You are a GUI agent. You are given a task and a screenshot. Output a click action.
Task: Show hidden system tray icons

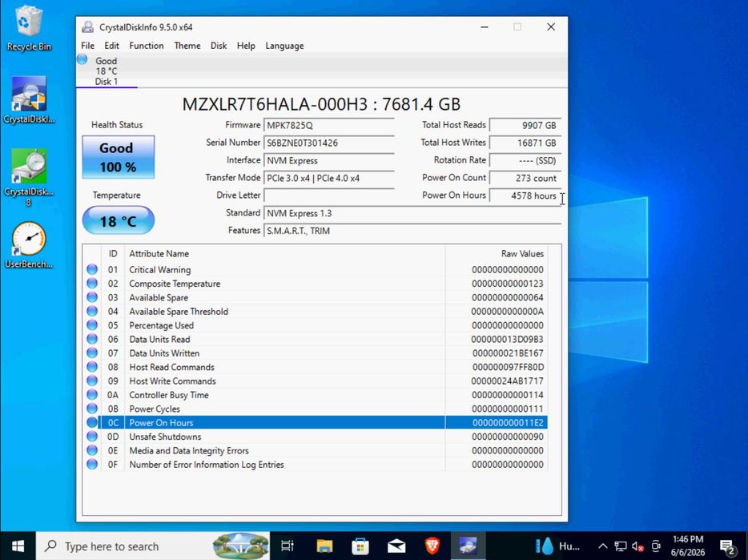[x=602, y=546]
